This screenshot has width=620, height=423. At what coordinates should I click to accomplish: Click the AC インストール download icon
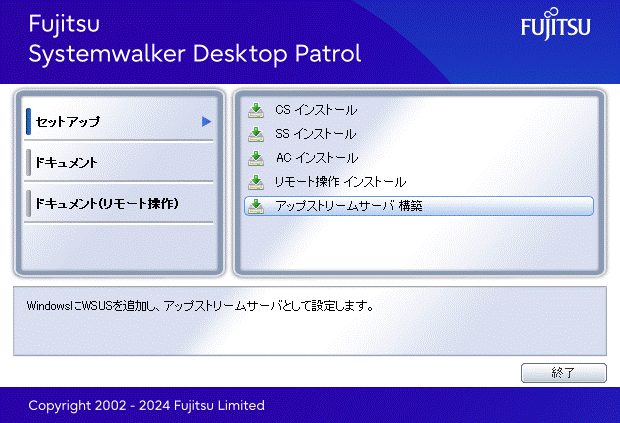point(256,158)
